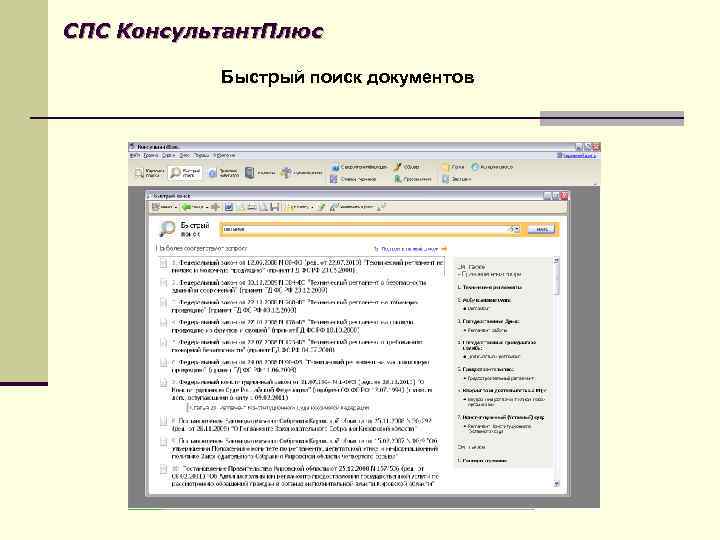
Task: Click the scroll-down arrow of side panel scrollbar
Action: tap(557, 484)
